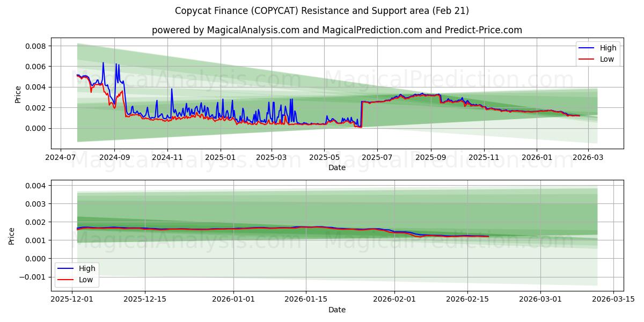This screenshot has width=644, height=322.
Task: Click the '2025-03' tick label
Action: point(272,158)
